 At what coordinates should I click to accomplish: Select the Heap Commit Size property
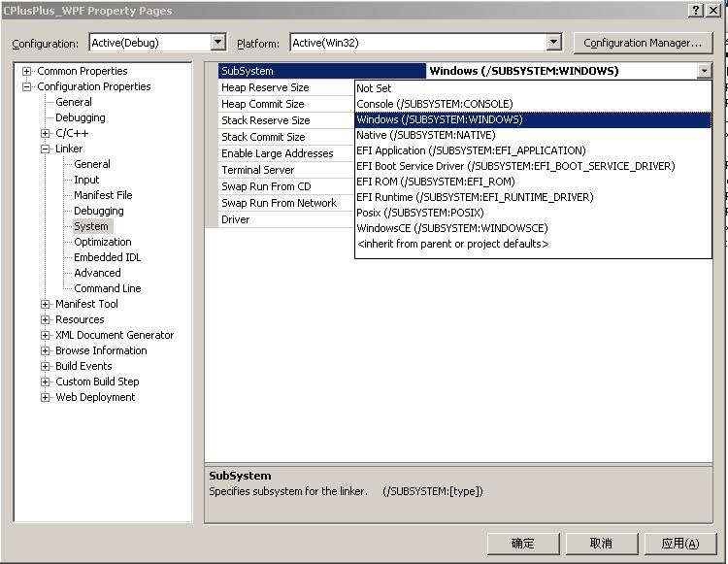(x=286, y=104)
